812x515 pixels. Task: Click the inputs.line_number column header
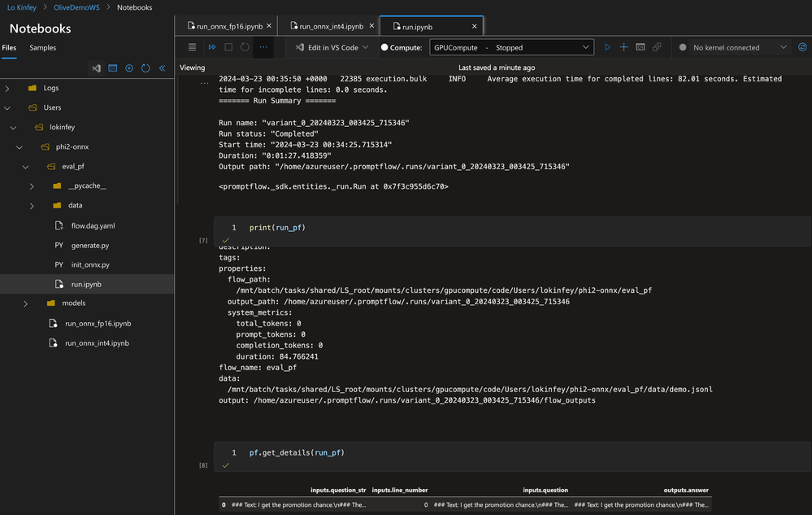point(400,490)
